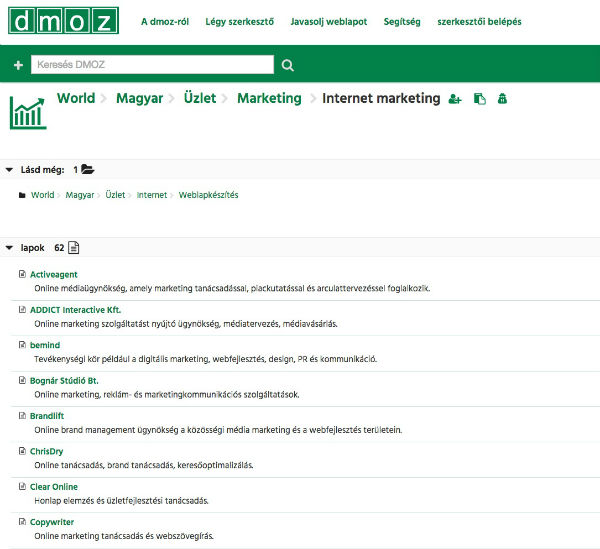This screenshot has height=549, width=600.
Task: Click the description text under Activeagent
Action: point(232,288)
